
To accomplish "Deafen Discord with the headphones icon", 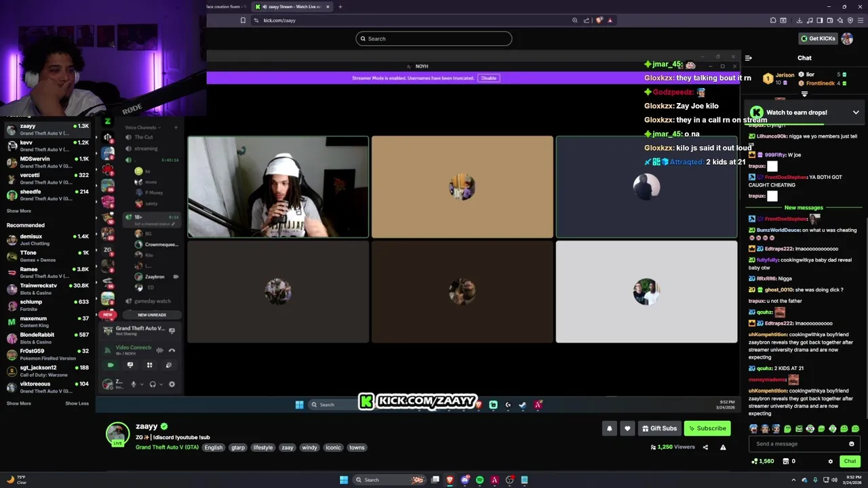I will tap(153, 384).
